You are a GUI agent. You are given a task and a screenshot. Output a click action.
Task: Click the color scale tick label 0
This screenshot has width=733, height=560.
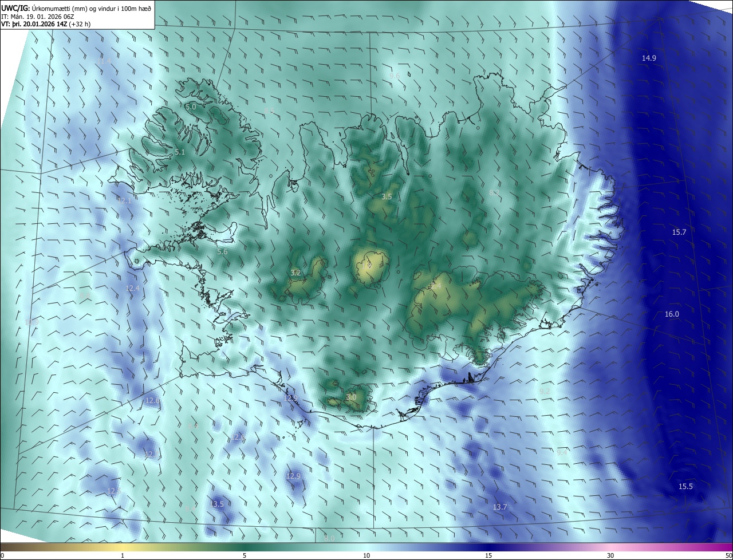2,555
